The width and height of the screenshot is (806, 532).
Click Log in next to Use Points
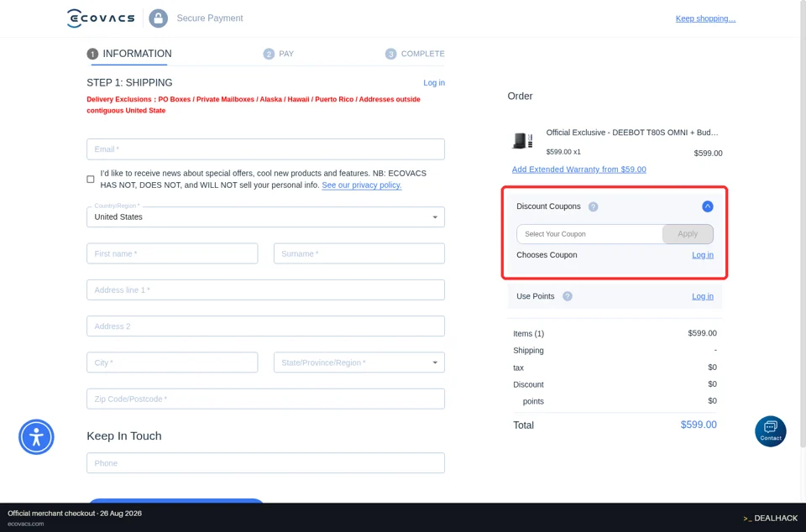point(702,296)
